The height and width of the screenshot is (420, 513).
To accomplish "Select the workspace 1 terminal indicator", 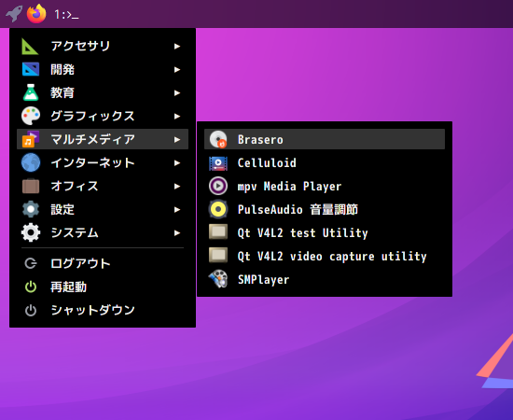I will pos(66,14).
